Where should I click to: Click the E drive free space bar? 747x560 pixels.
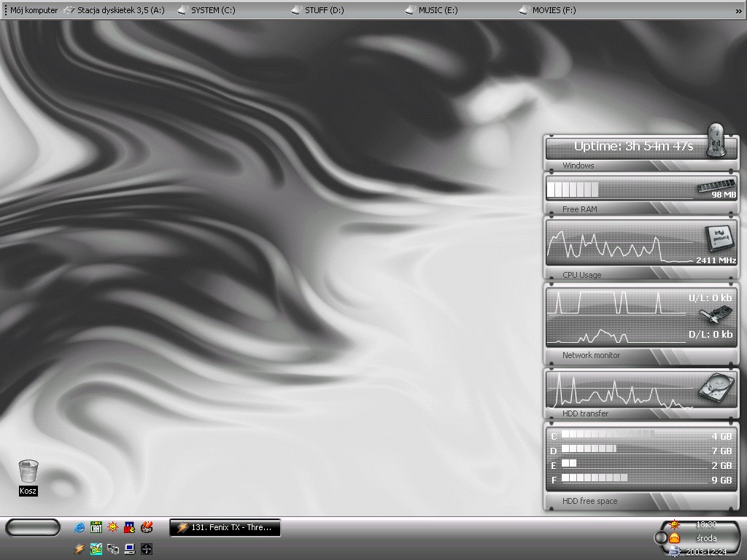(569, 463)
